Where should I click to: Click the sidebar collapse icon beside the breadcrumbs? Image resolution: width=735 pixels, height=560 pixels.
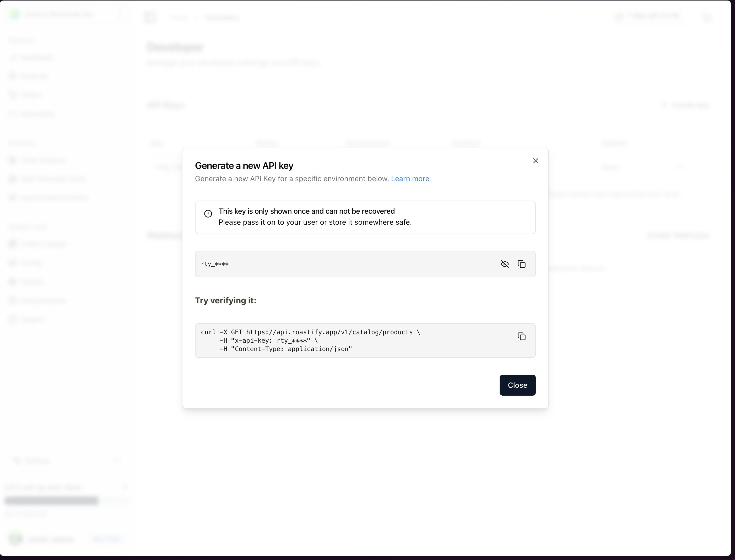(150, 17)
